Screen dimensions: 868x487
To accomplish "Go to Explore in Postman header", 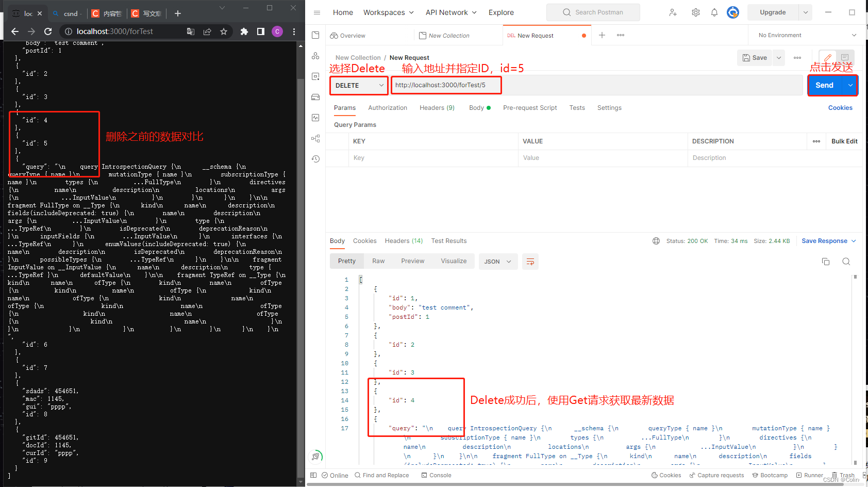I will coord(501,12).
